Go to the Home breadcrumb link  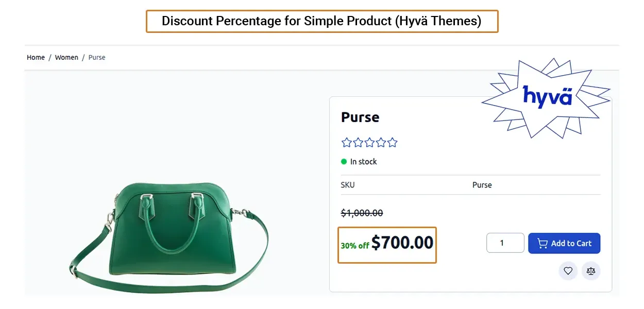pos(36,58)
